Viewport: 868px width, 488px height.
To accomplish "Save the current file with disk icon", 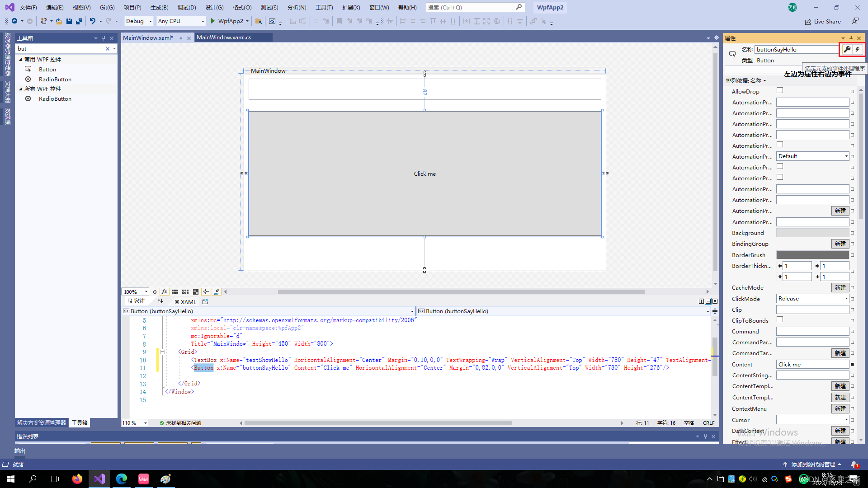I will 69,21.
